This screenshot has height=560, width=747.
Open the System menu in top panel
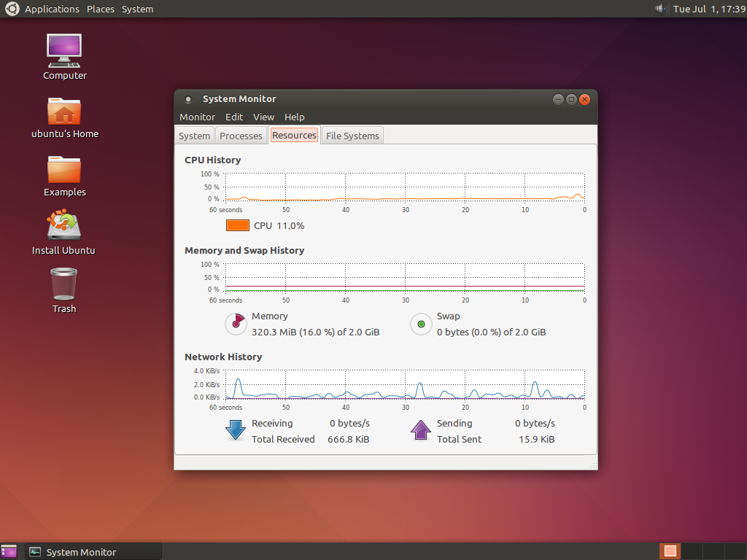point(137,9)
